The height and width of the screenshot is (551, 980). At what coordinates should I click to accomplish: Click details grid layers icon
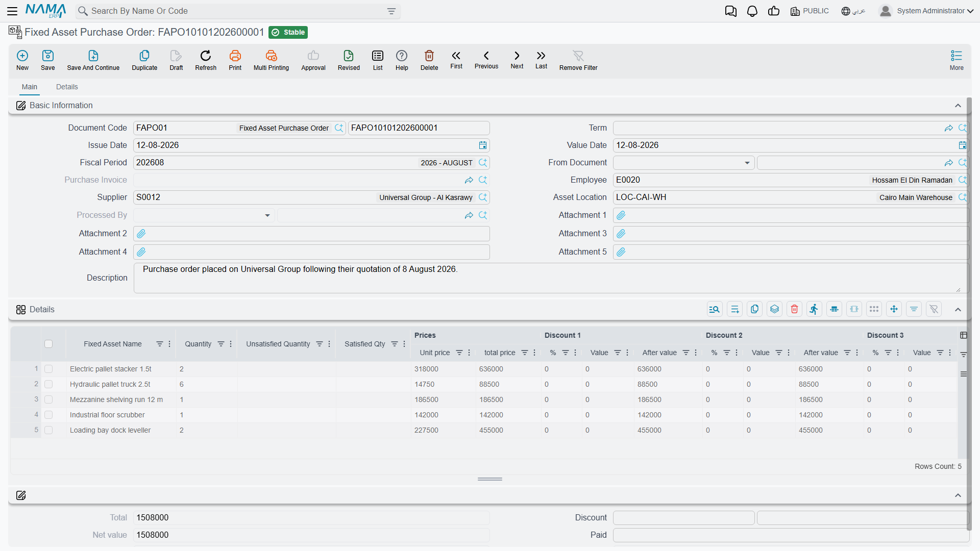coord(775,309)
